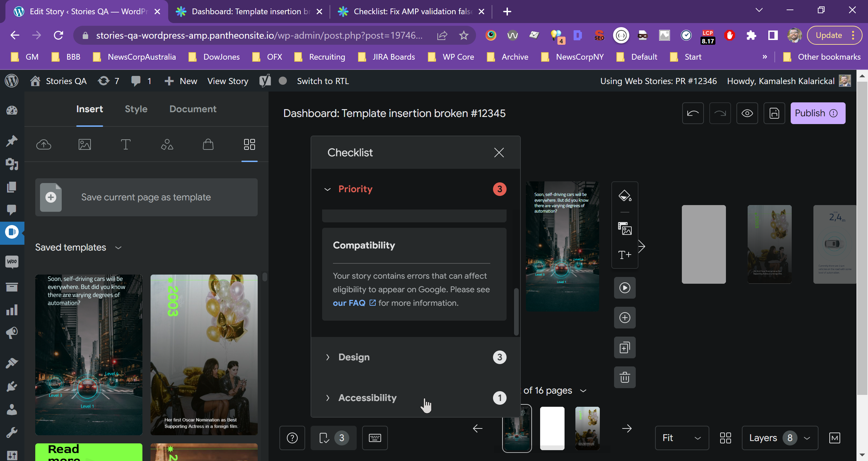The image size is (868, 461).
Task: Click the M icon beside Layers
Action: [x=834, y=438]
